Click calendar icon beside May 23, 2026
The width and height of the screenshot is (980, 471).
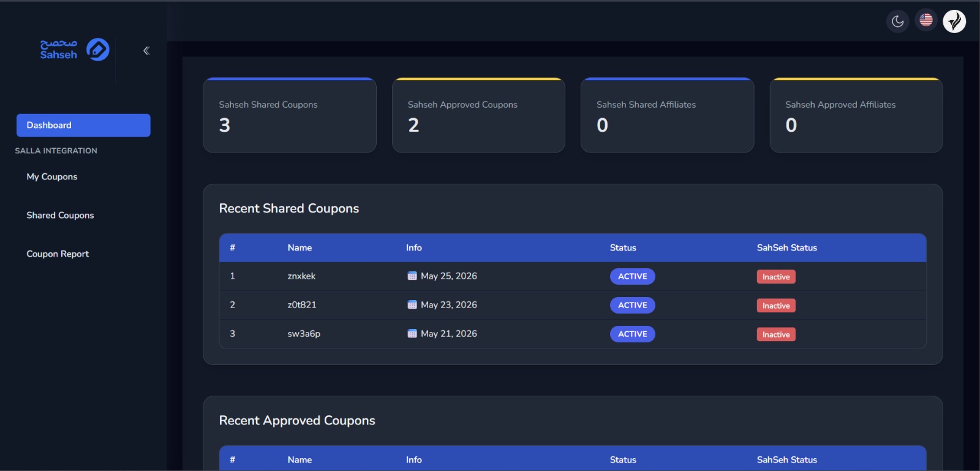412,305
